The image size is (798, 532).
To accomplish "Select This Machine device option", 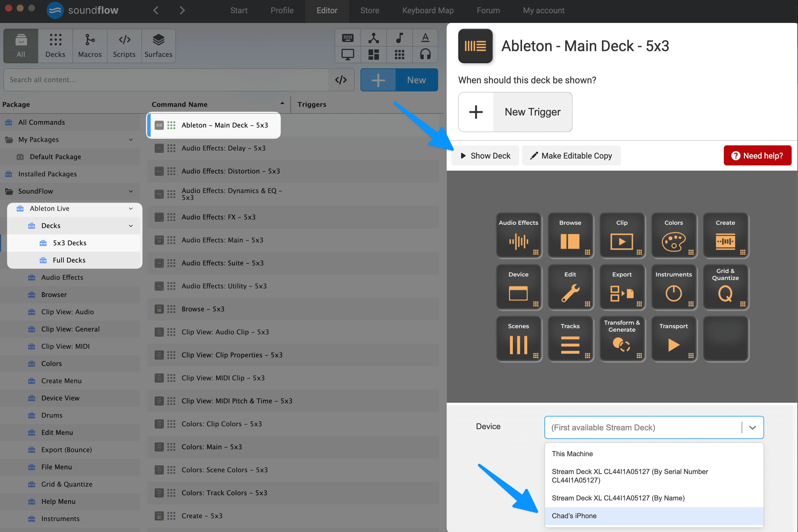I will pyautogui.click(x=654, y=454).
